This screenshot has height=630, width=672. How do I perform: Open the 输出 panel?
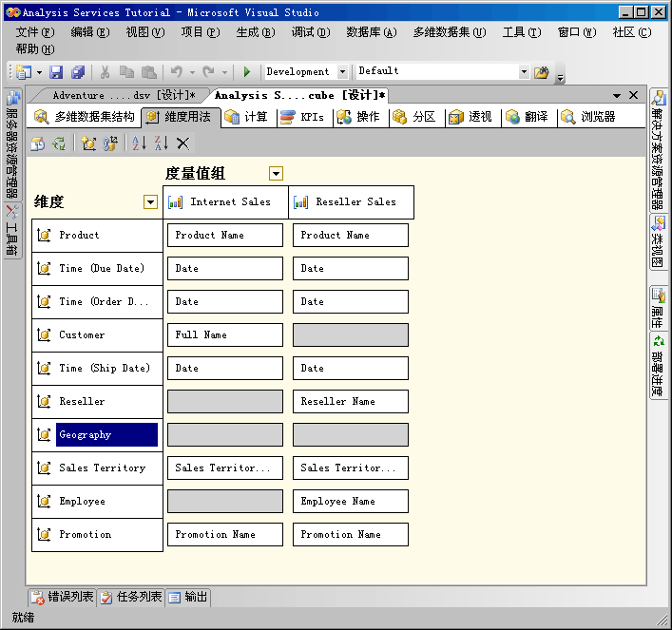click(x=187, y=597)
